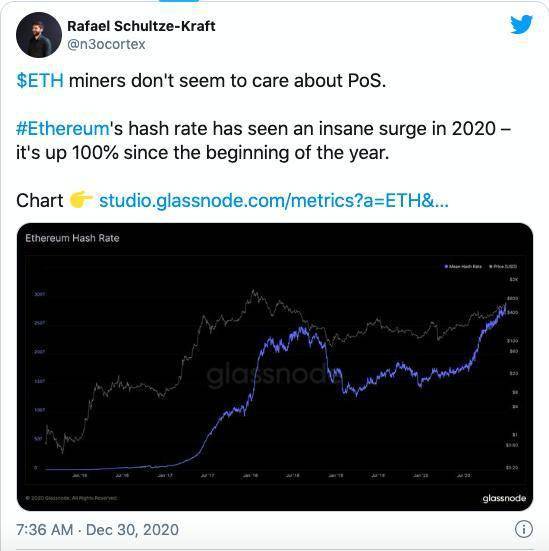Click the tweet text about PoS

(x=201, y=80)
